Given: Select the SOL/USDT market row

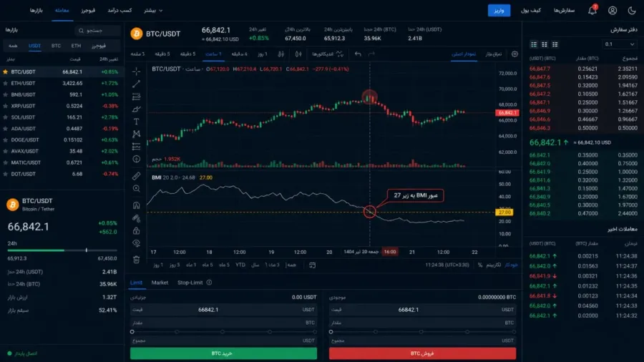Looking at the screenshot, I should (x=62, y=117).
